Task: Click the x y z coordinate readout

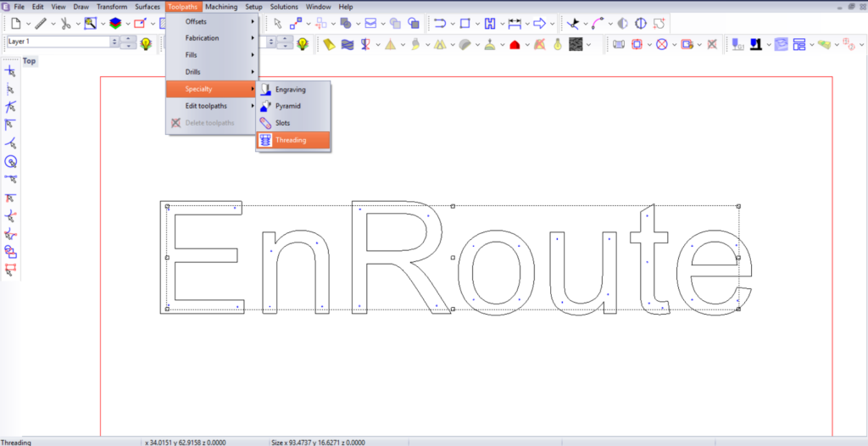Action: tap(186, 442)
